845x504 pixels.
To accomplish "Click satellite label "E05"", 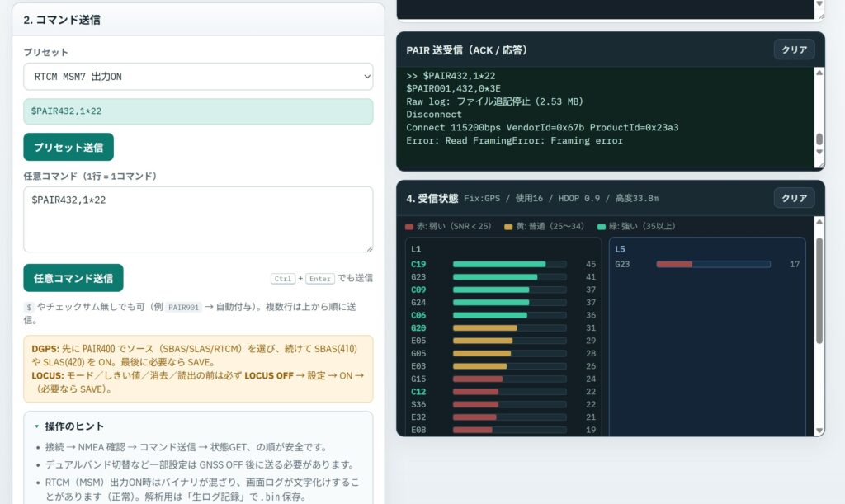I will (x=418, y=341).
